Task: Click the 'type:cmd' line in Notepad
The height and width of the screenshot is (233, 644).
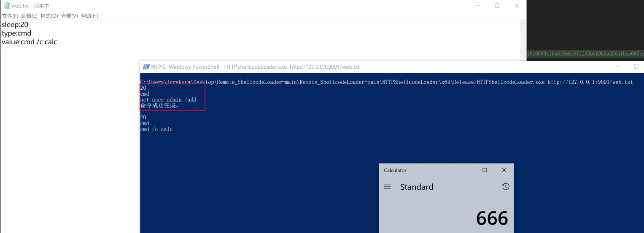Action: click(x=16, y=33)
